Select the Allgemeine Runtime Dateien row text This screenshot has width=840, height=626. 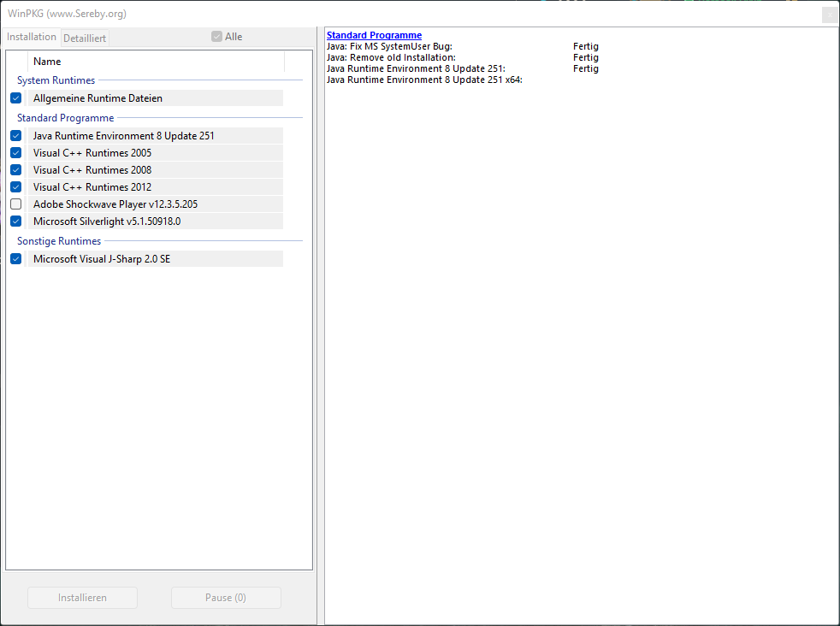click(x=98, y=98)
